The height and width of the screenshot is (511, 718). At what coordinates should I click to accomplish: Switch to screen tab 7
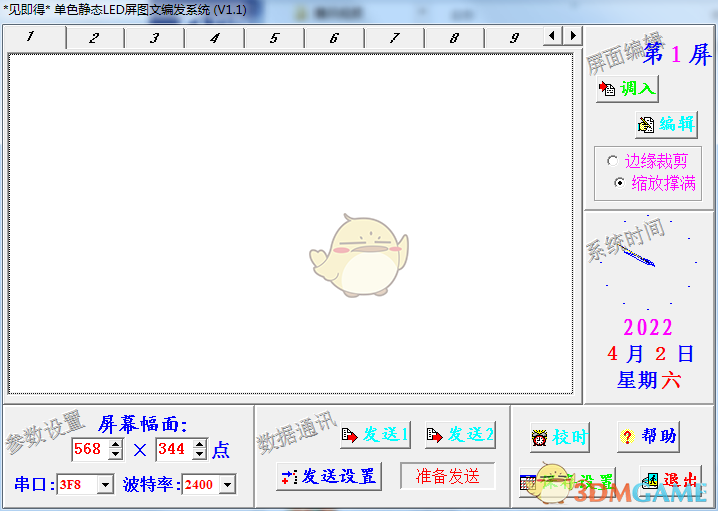pos(394,38)
